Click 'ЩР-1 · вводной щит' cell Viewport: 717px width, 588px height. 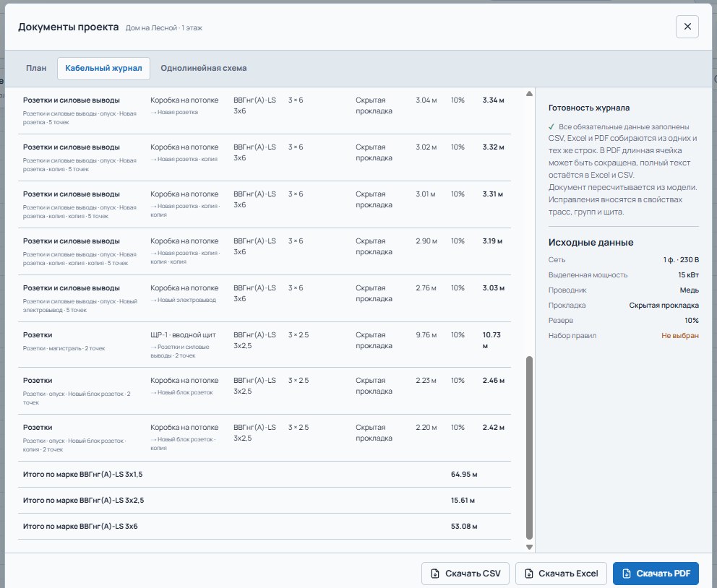pyautogui.click(x=183, y=335)
